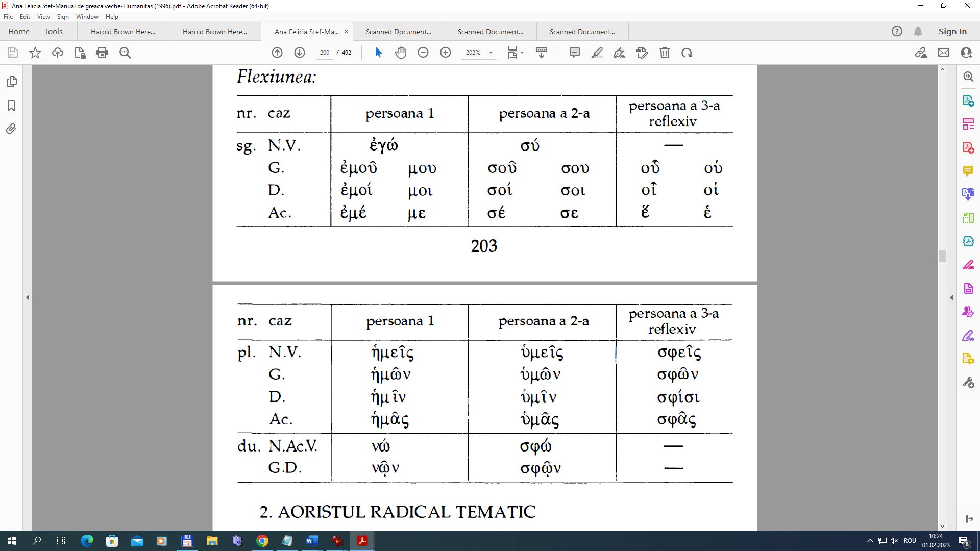
Task: Switch to first Harold Brown tab
Action: coord(123,32)
